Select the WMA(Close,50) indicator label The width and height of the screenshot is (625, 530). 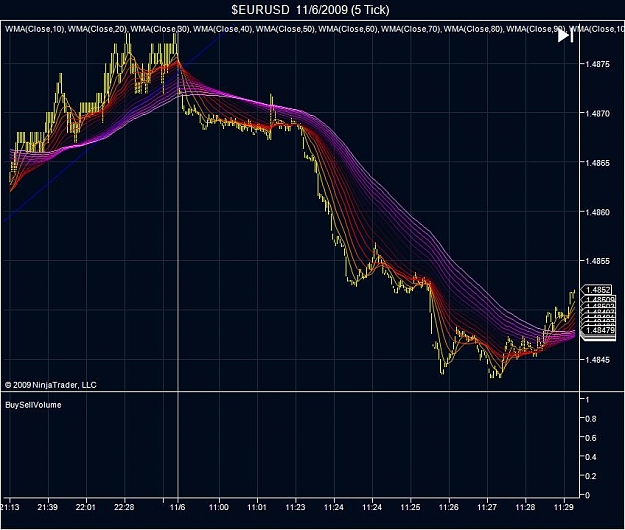point(285,29)
